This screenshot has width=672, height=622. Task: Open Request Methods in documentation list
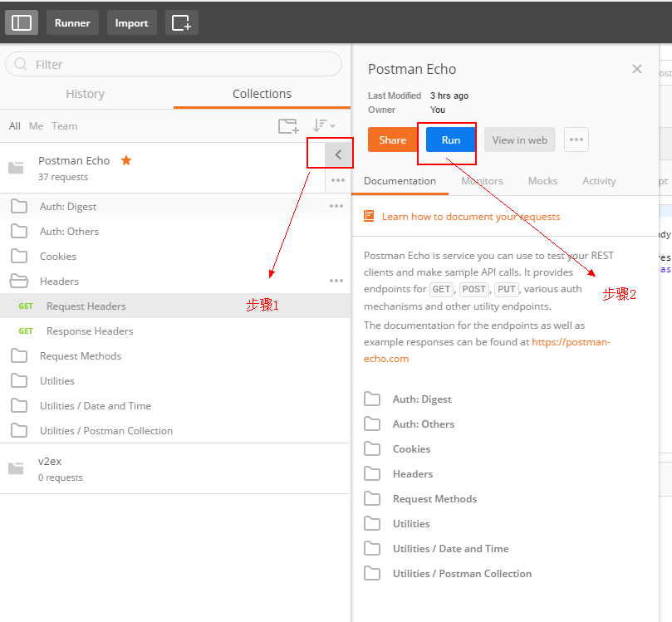click(434, 498)
